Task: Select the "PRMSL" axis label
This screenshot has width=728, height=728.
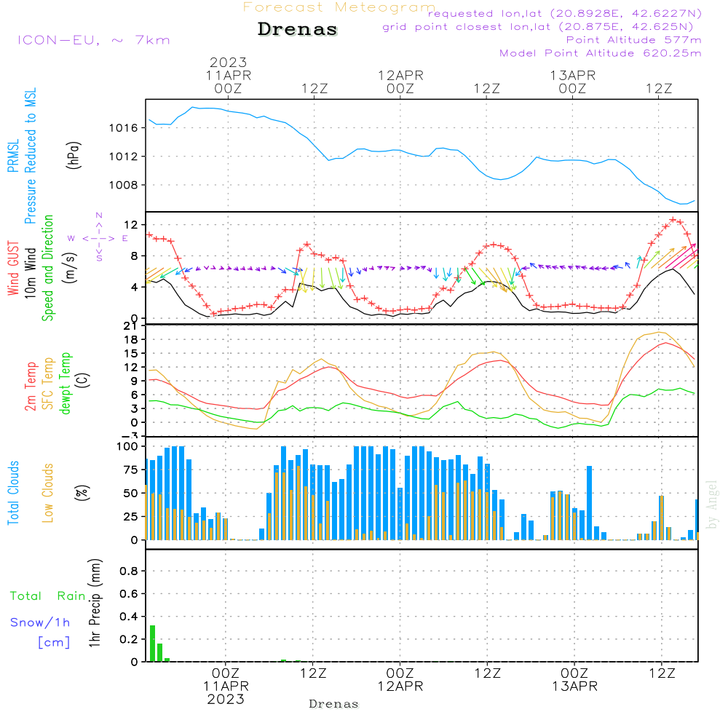Action: click(x=13, y=156)
